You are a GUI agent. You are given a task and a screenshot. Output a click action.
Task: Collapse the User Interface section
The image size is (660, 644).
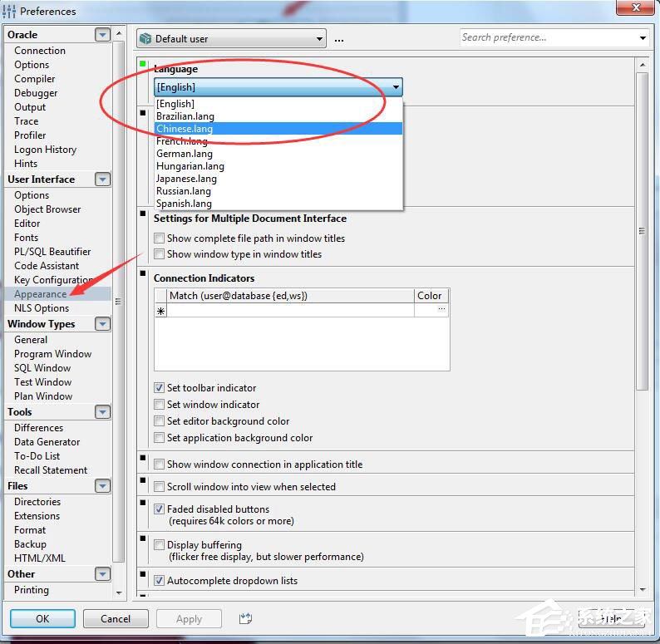click(x=102, y=179)
